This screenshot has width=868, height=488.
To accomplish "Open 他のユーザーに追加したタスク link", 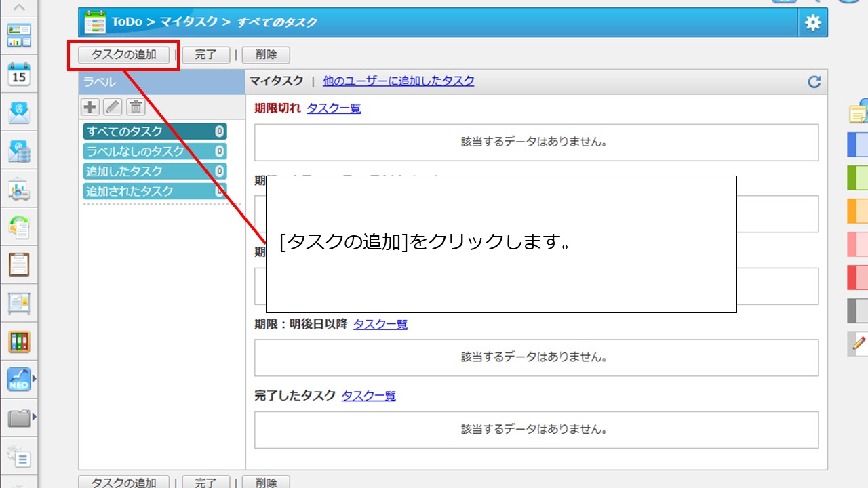I will pyautogui.click(x=398, y=81).
